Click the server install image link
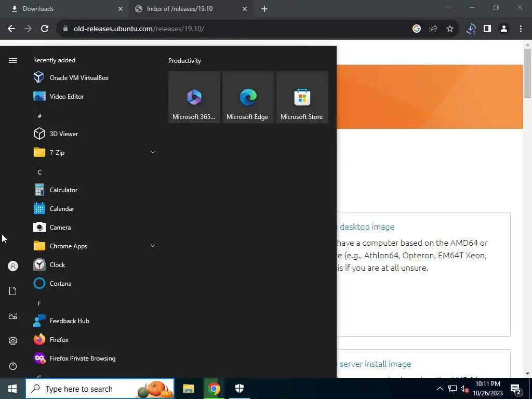 pos(375,364)
